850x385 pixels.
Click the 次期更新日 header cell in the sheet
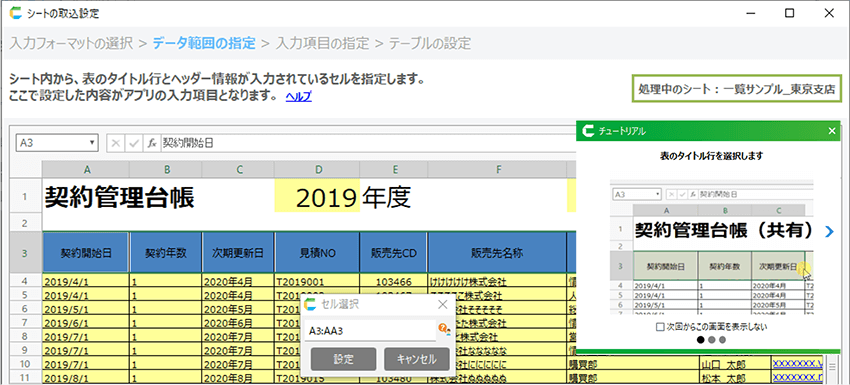[x=238, y=252]
